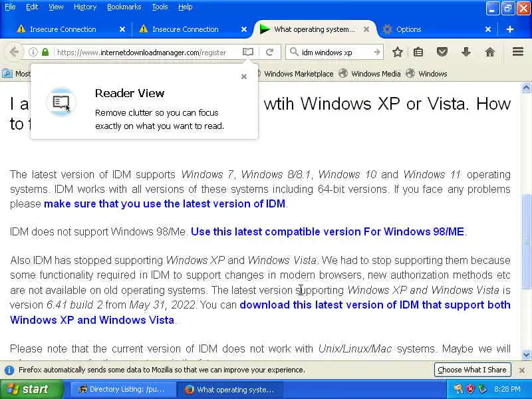Close the second Insecure Connection tab
The width and height of the screenshot is (532, 399).
(244, 29)
